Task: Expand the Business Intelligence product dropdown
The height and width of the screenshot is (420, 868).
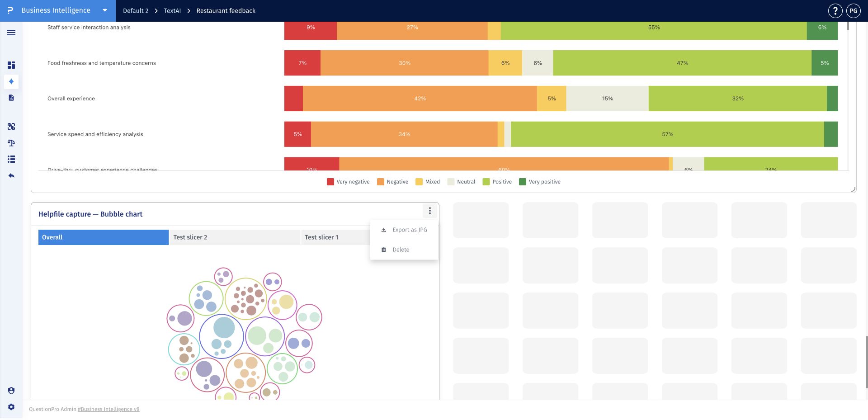Action: coord(105,10)
